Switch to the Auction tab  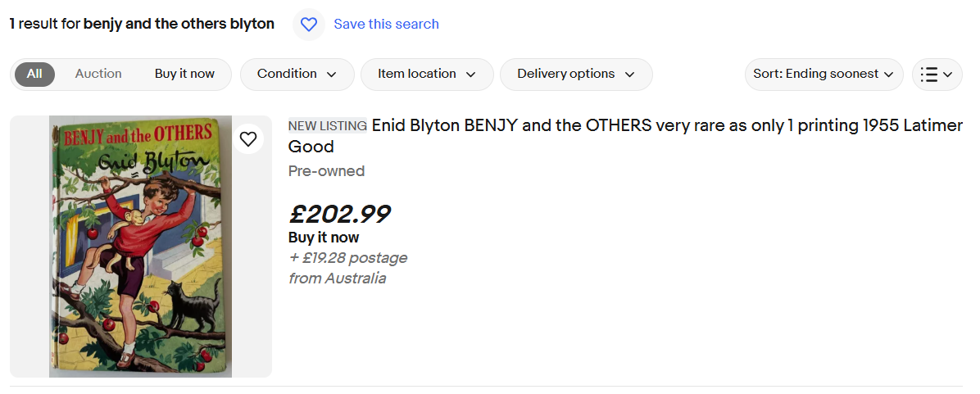[98, 74]
